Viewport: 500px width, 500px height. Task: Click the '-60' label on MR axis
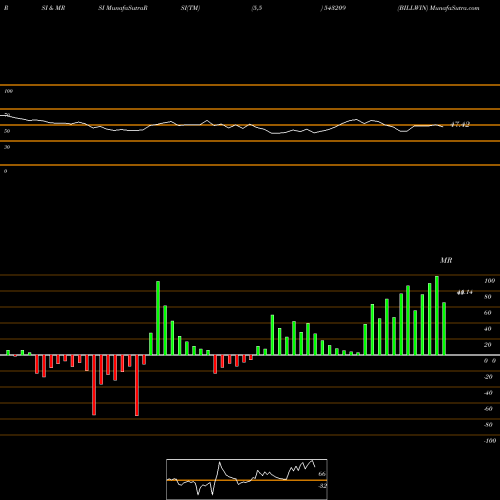(488, 409)
